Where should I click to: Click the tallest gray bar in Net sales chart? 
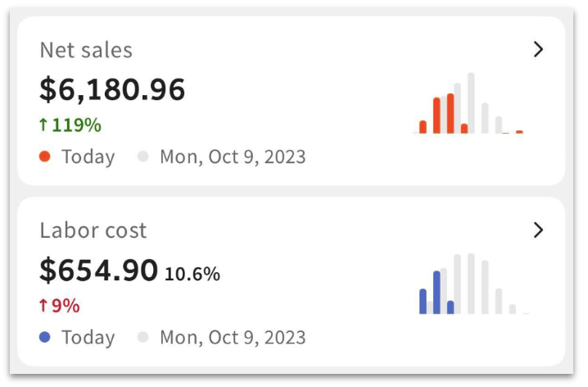pyautogui.click(x=471, y=103)
